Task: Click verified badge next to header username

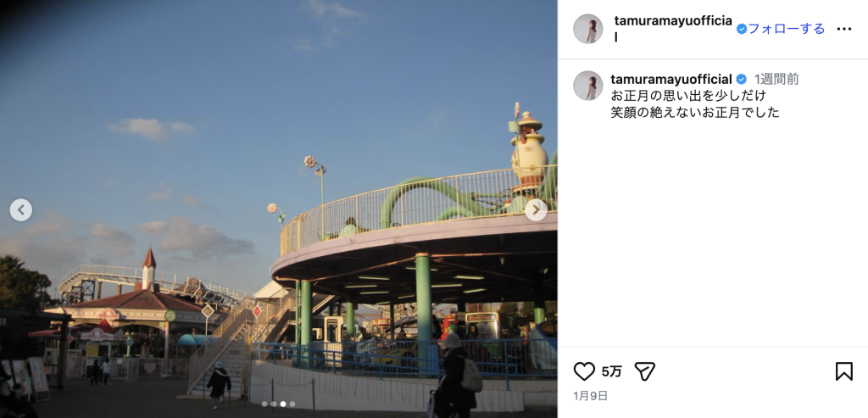Action: (x=742, y=29)
